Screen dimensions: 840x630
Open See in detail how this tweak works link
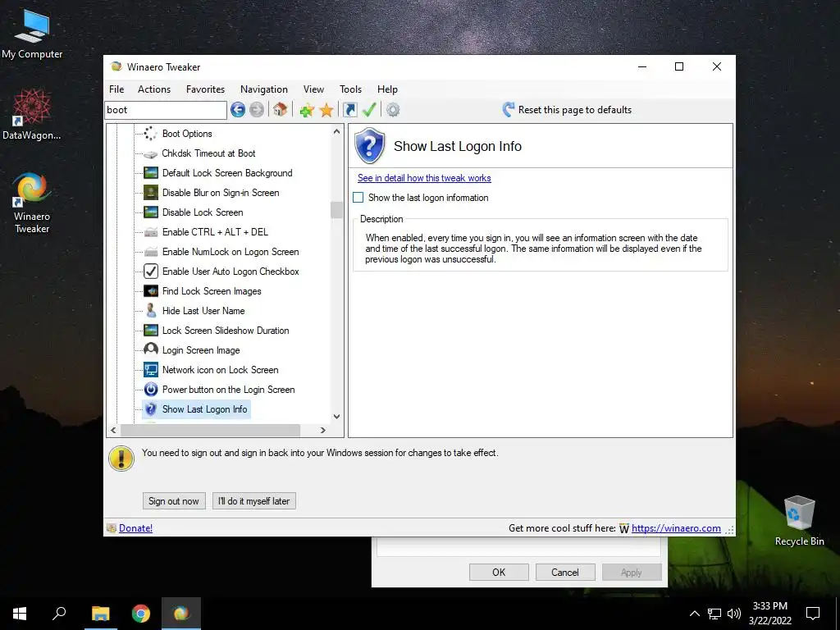point(424,178)
